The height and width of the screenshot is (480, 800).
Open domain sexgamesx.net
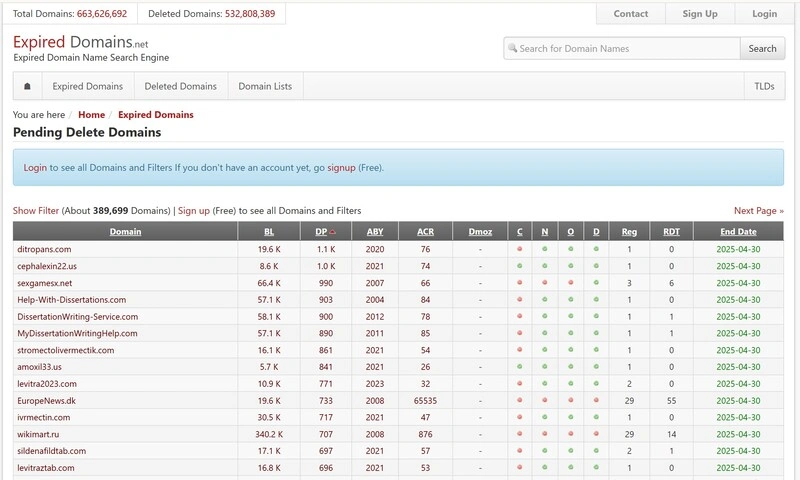tap(45, 283)
